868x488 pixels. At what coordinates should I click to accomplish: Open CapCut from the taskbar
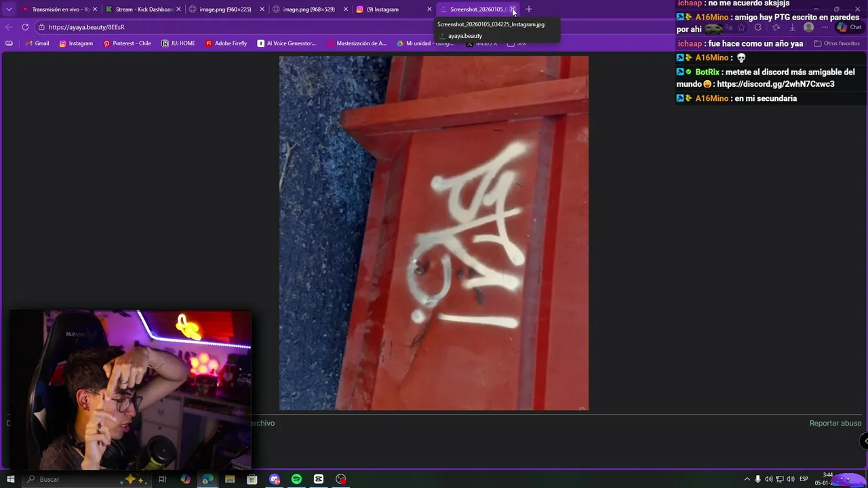(319, 479)
